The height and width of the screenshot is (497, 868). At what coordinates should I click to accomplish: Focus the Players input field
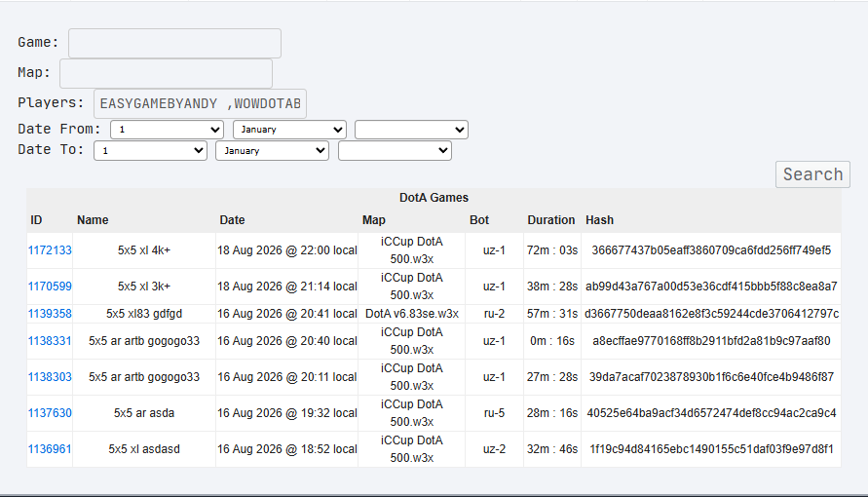200,103
